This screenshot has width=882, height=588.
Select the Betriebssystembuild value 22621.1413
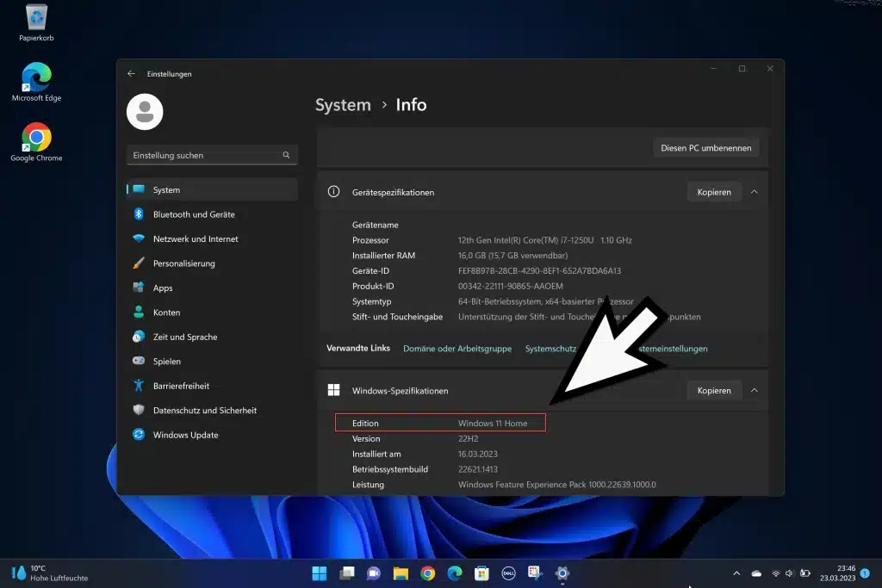point(477,469)
